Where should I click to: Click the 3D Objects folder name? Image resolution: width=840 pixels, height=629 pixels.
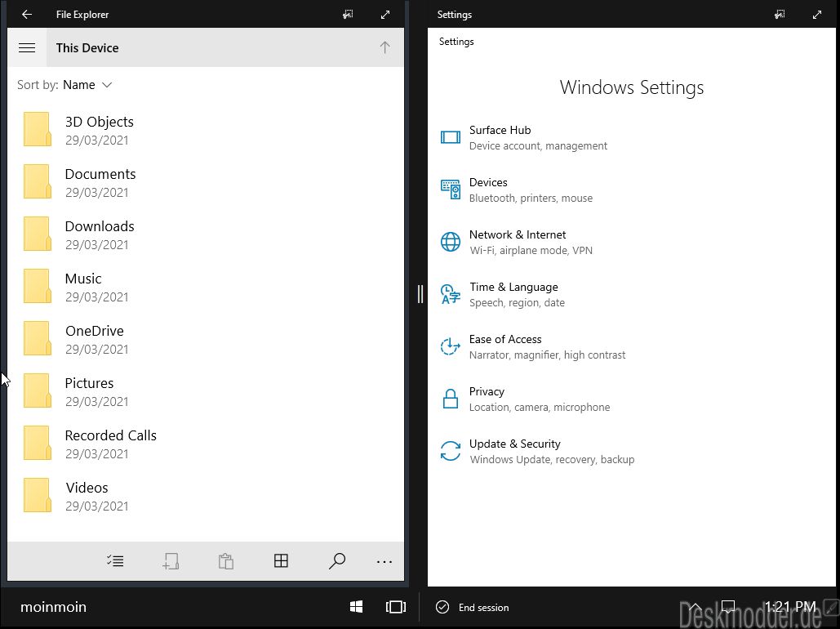click(x=99, y=122)
